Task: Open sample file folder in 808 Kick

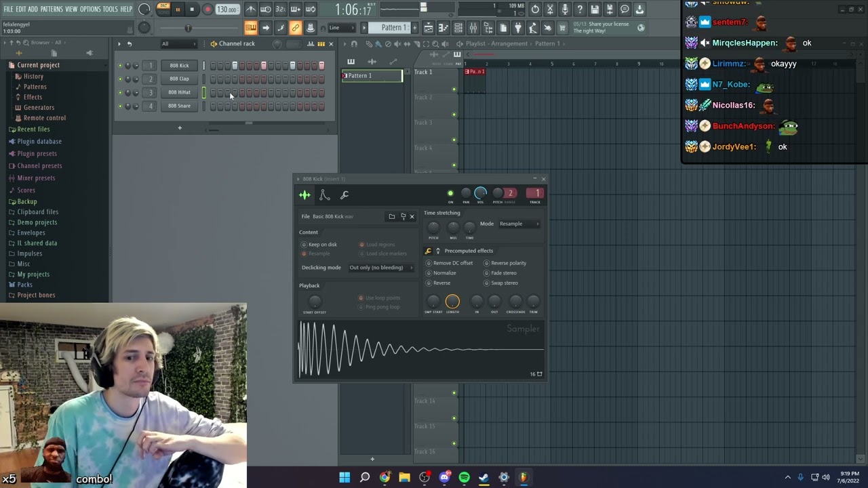Action: [392, 217]
